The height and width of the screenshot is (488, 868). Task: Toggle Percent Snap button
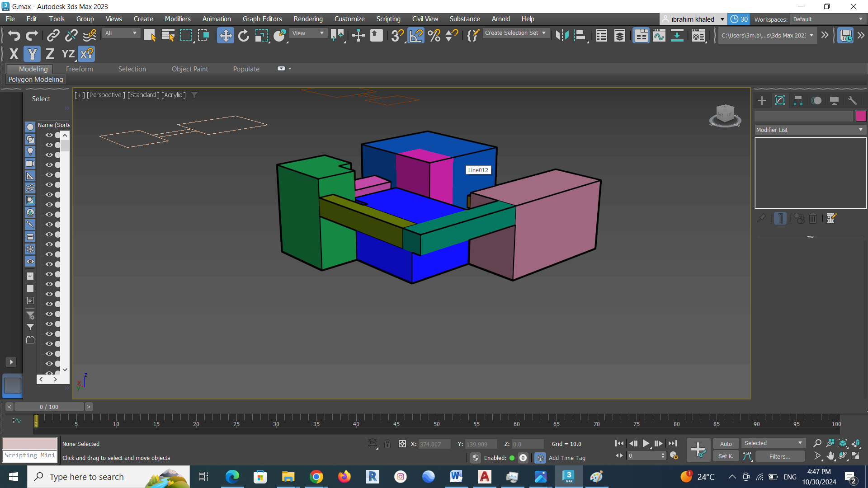[434, 35]
